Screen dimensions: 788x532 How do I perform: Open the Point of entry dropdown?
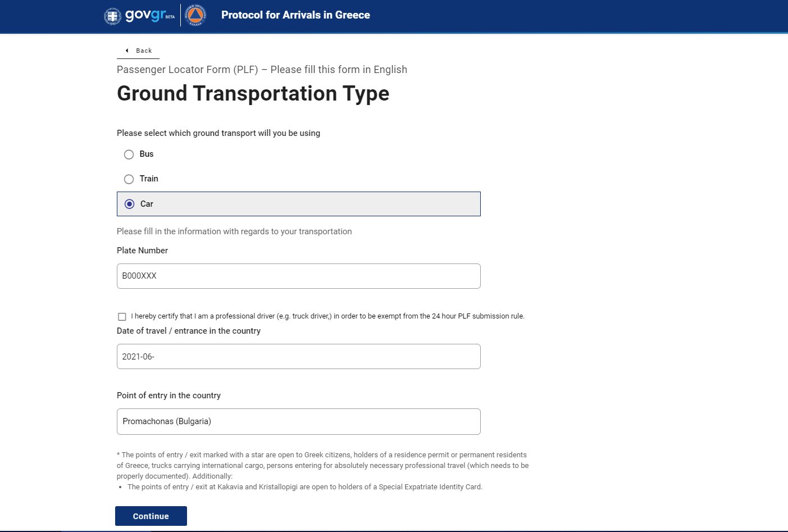click(298, 421)
